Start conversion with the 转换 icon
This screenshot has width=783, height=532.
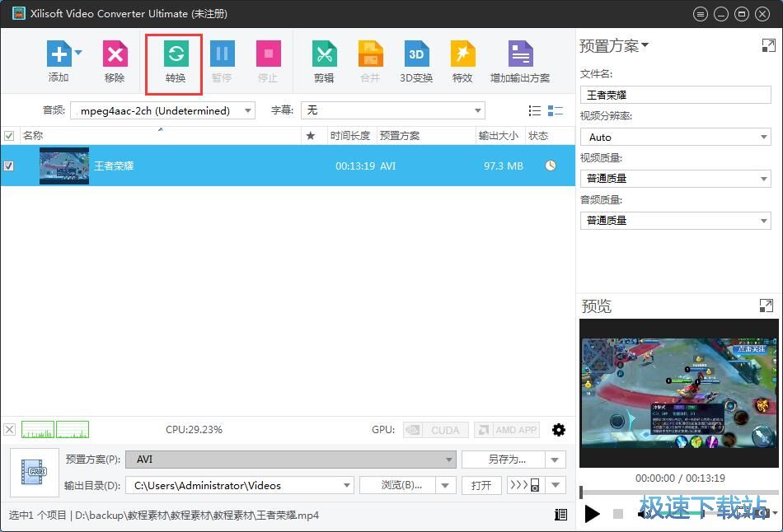tap(175, 55)
